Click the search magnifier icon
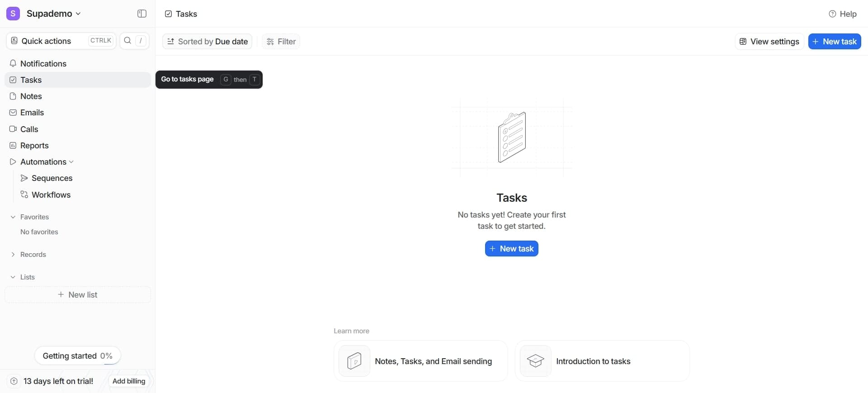This screenshot has width=868, height=393. click(x=127, y=41)
